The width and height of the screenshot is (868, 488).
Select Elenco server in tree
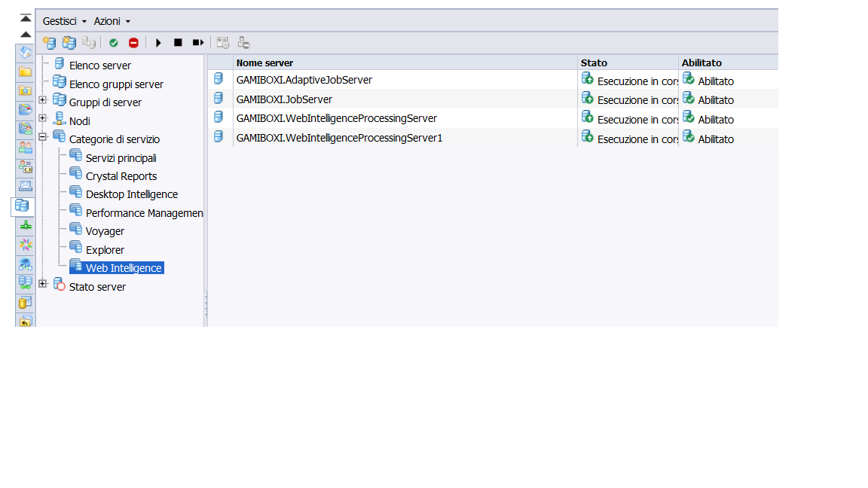pyautogui.click(x=99, y=66)
